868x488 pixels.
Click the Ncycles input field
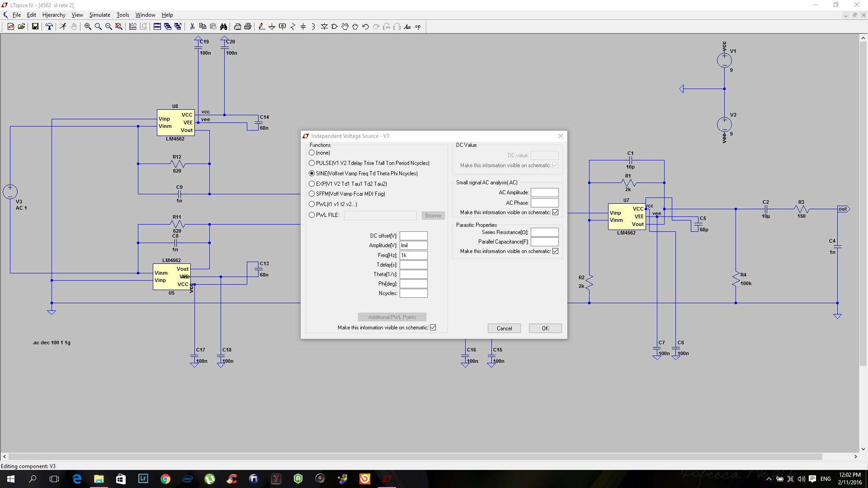pyautogui.click(x=413, y=293)
